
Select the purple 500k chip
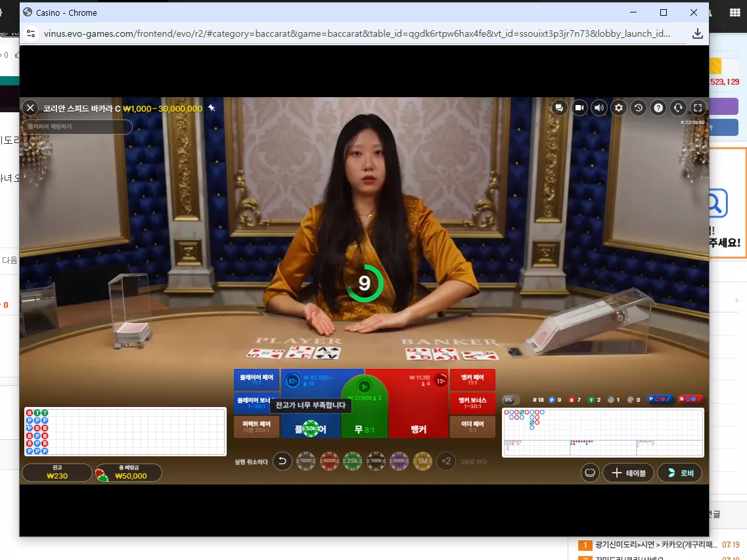399,461
